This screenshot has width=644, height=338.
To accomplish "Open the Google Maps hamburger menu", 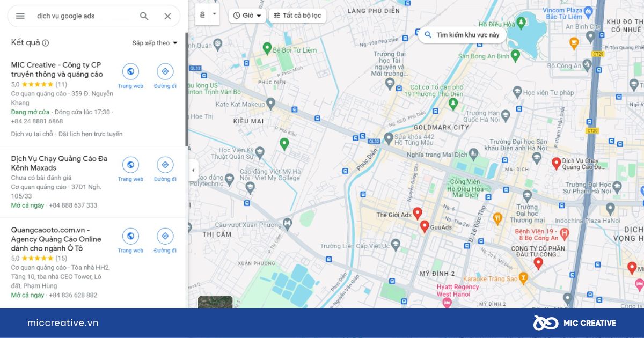I will (x=20, y=16).
